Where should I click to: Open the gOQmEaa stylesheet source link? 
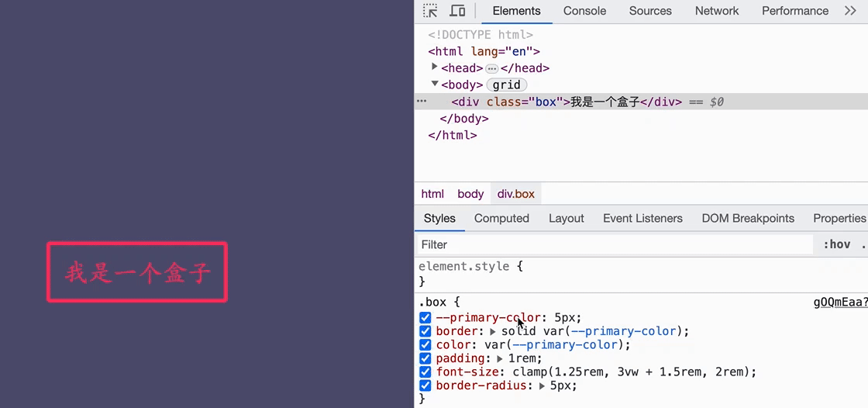pos(840,302)
